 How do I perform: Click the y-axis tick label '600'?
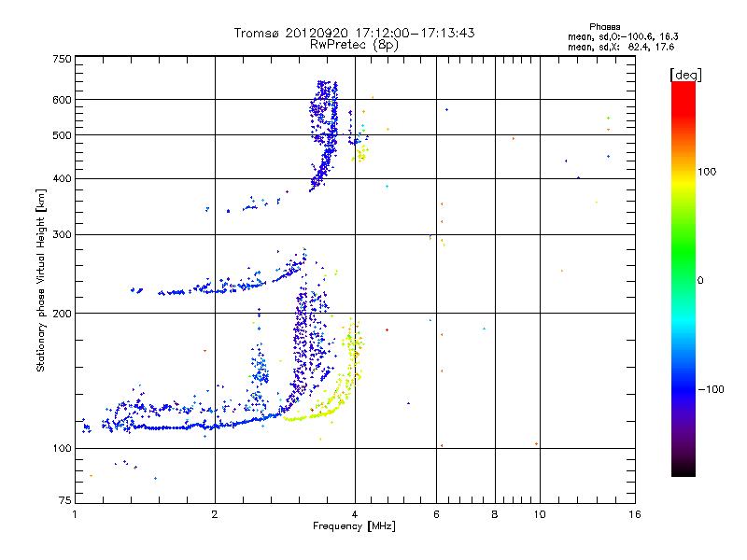click(x=62, y=100)
